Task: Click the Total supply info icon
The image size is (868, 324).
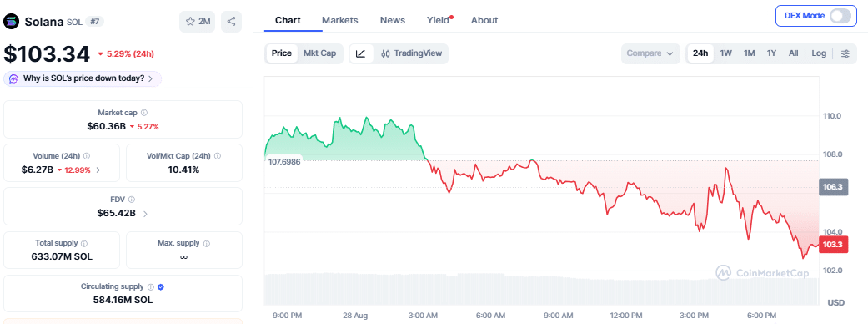Action: click(x=84, y=243)
